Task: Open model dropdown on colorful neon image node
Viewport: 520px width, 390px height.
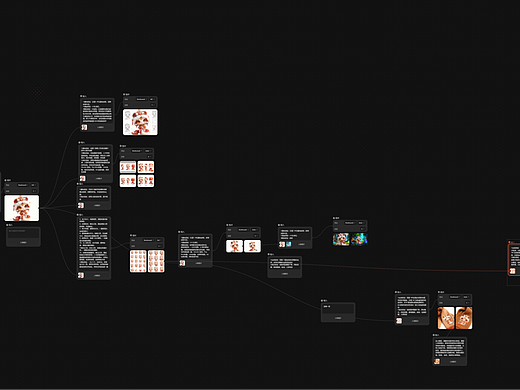Action: tap(350, 223)
